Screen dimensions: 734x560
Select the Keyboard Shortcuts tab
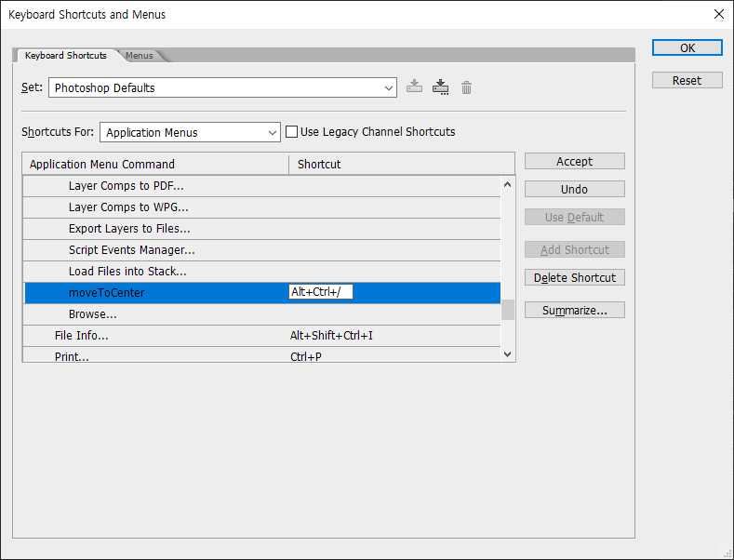click(65, 55)
